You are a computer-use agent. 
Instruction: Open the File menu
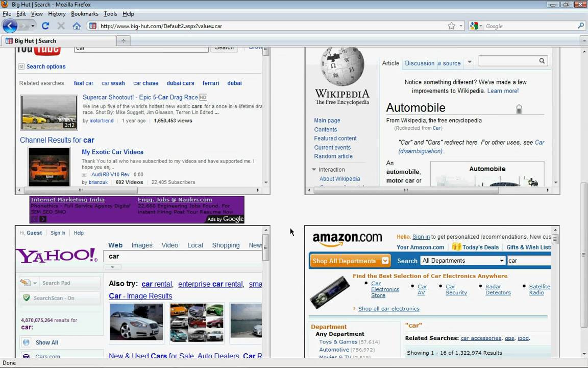tap(7, 14)
